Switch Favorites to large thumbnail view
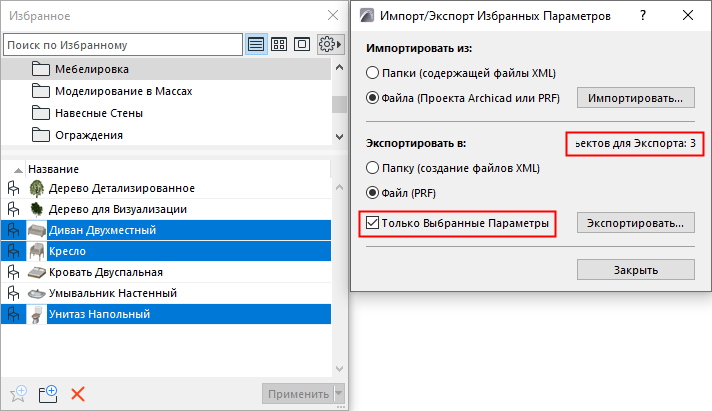Image resolution: width=712 pixels, height=411 pixels. (x=301, y=45)
